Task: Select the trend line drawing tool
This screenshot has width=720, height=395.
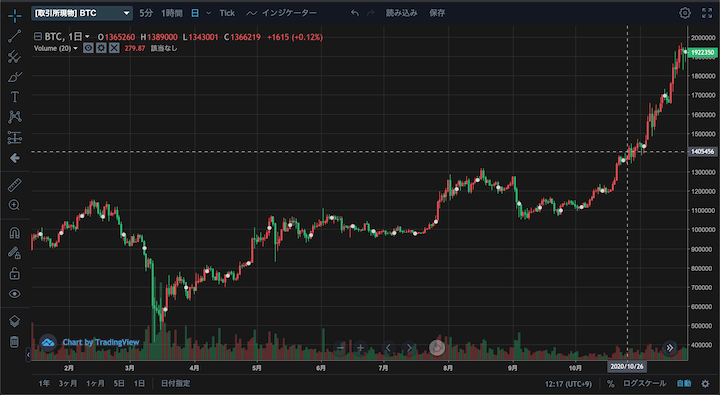Action: point(15,36)
